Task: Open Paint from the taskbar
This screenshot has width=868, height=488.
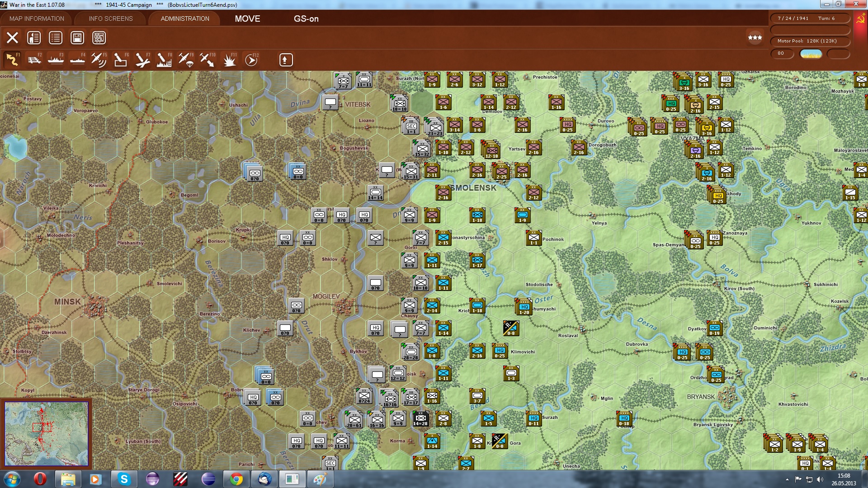Action: [320, 479]
